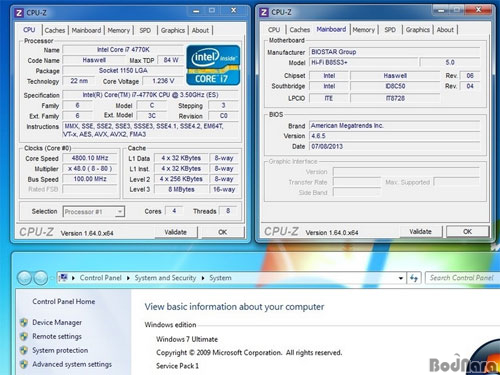Click the Manufacturer value BIOSTAR Group
Image resolution: width=500 pixels, height=375 pixels.
pyautogui.click(x=394, y=52)
